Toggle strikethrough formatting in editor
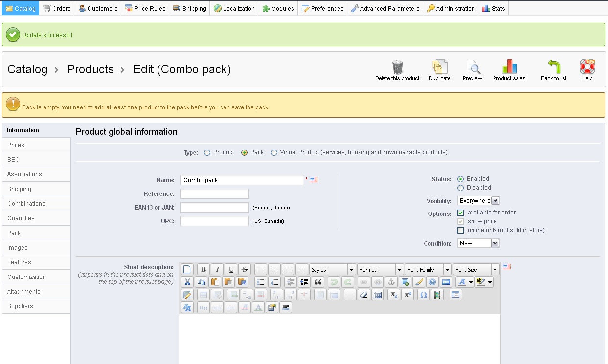Screen dimensions: 608x364 pos(245,269)
